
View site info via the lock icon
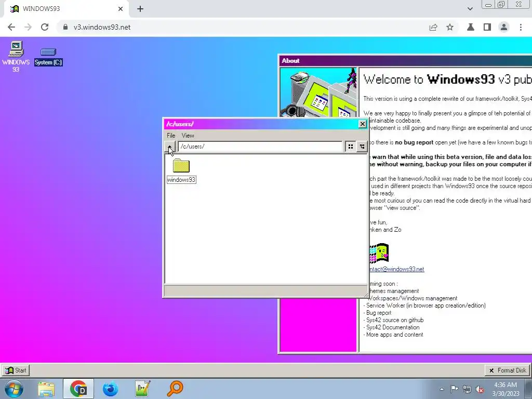tap(65, 27)
